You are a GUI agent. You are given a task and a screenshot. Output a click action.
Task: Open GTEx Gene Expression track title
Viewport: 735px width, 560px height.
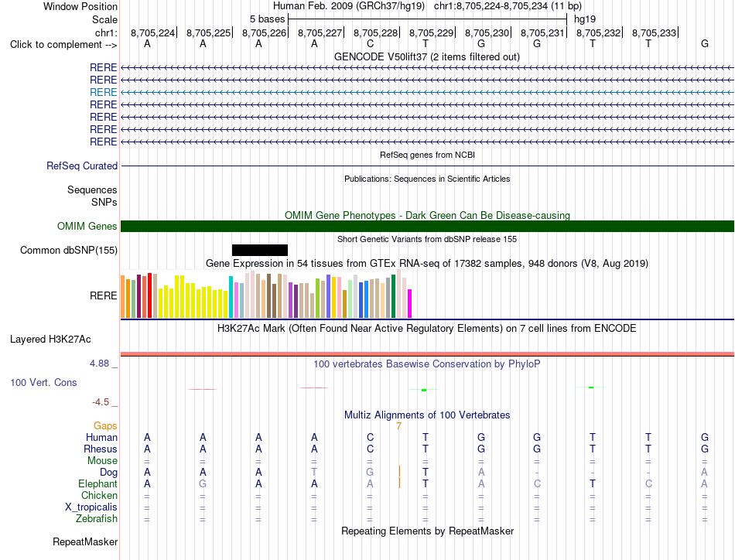[427, 263]
